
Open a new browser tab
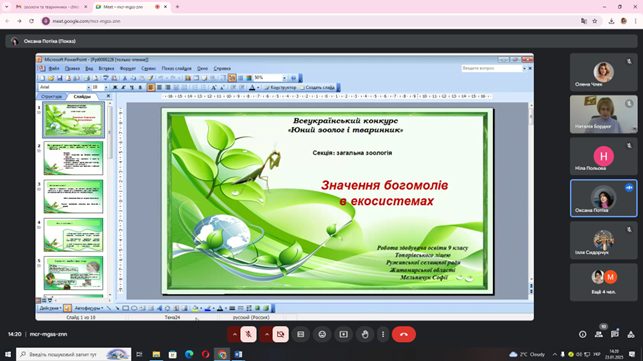click(178, 7)
